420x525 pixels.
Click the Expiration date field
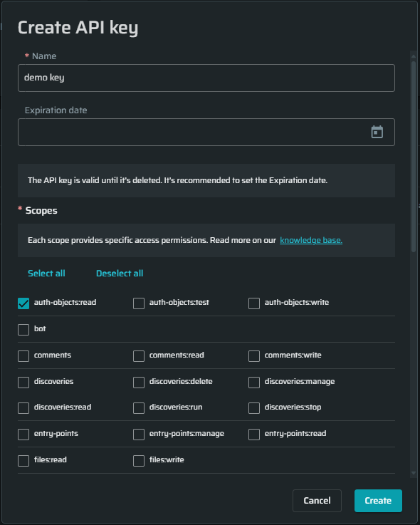(x=206, y=132)
